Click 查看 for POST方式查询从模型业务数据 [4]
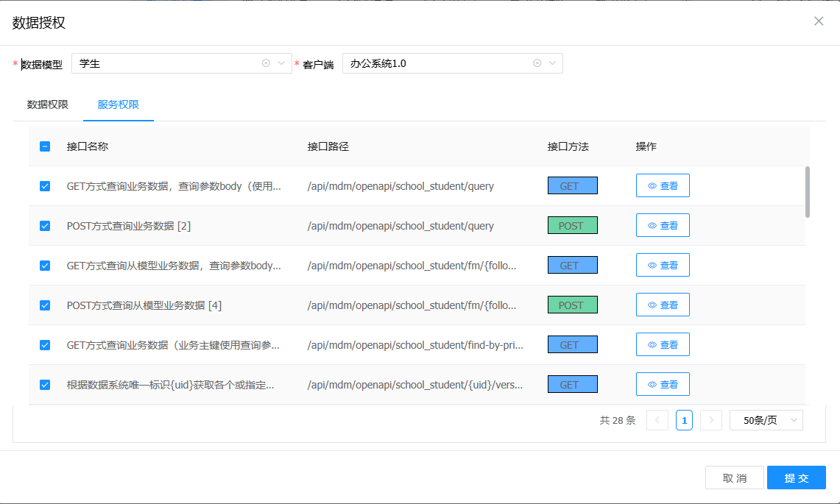 coord(663,305)
